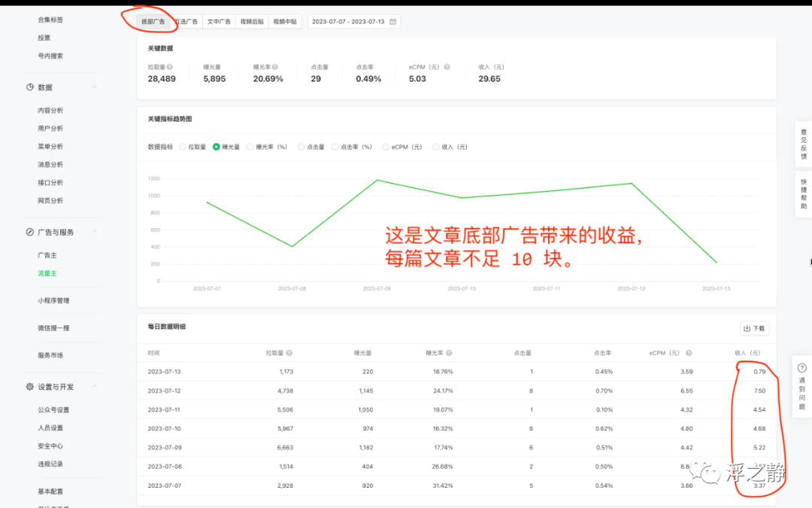Switch to the 文中广告 tab
The height and width of the screenshot is (508, 812).
pyautogui.click(x=219, y=22)
